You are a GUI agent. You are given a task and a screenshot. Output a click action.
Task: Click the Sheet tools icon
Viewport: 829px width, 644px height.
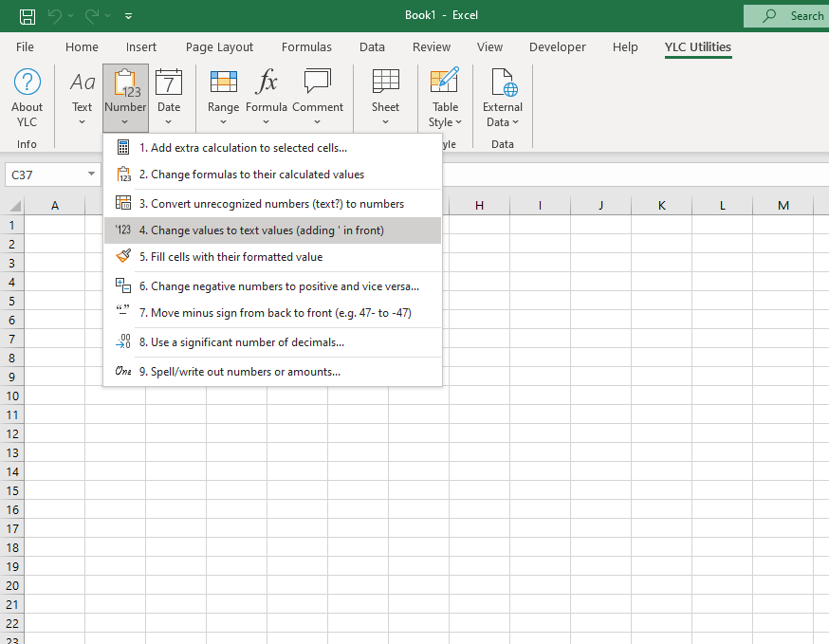385,83
